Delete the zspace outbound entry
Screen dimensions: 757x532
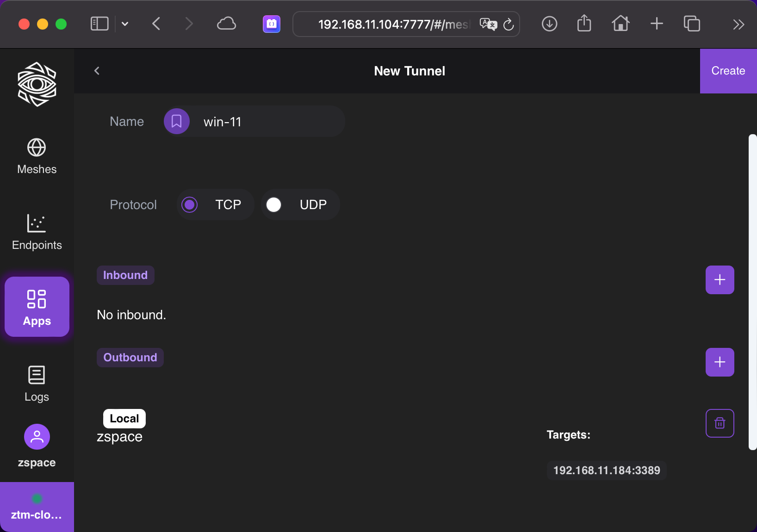(x=720, y=423)
